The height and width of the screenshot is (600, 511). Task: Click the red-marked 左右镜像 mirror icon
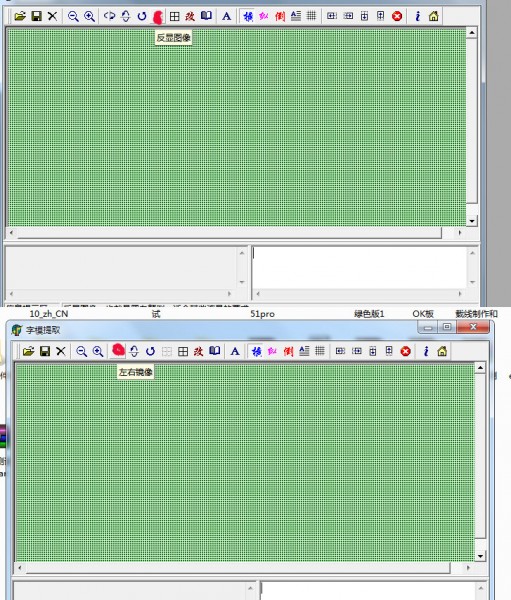point(118,351)
